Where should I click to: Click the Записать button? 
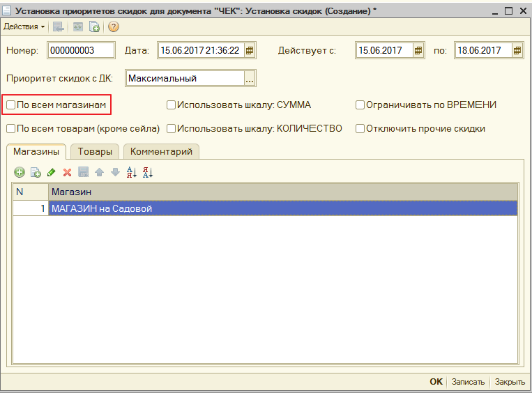click(468, 382)
